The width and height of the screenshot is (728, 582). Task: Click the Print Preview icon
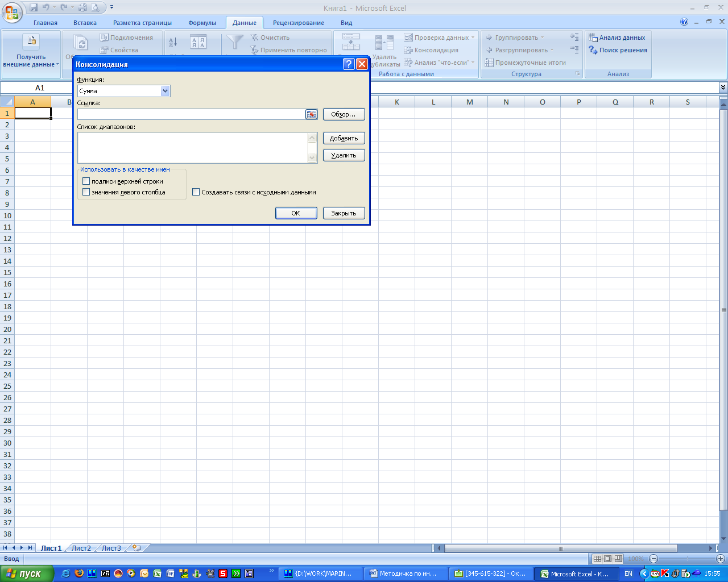(x=95, y=7)
